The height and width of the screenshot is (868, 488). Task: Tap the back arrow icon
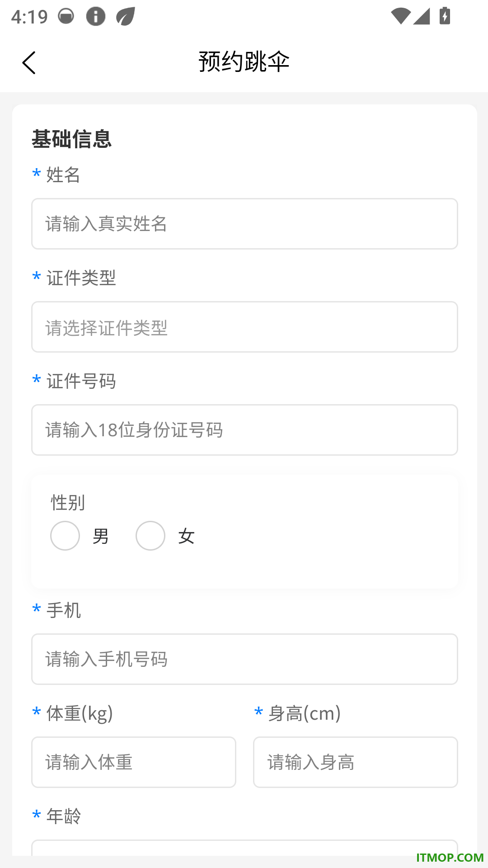click(29, 62)
